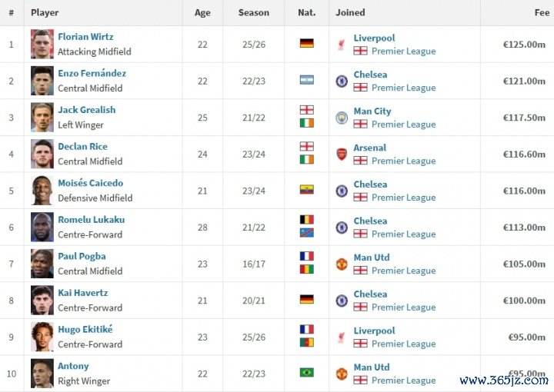This screenshot has height=392, width=554.
Task: Open Premier League link under Arsenal
Action: [x=403, y=161]
